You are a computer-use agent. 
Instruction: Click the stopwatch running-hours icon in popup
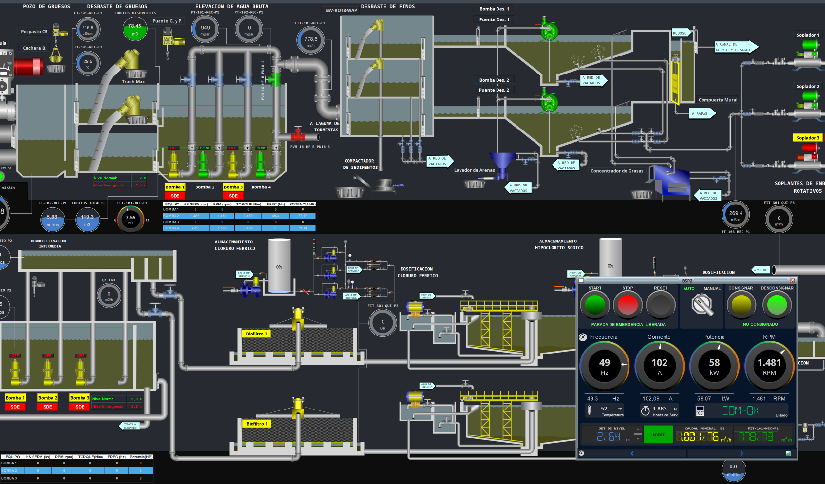(x=645, y=410)
